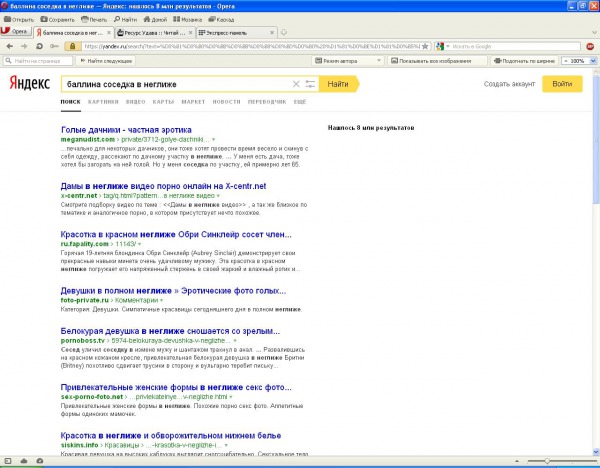Click the yellow Войти button
600x468 pixels.
(x=562, y=84)
